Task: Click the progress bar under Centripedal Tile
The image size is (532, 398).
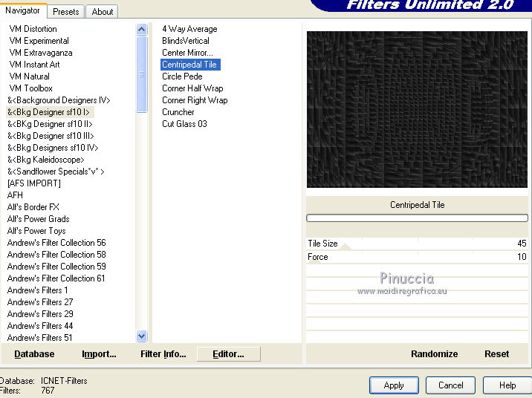Action: (417, 218)
